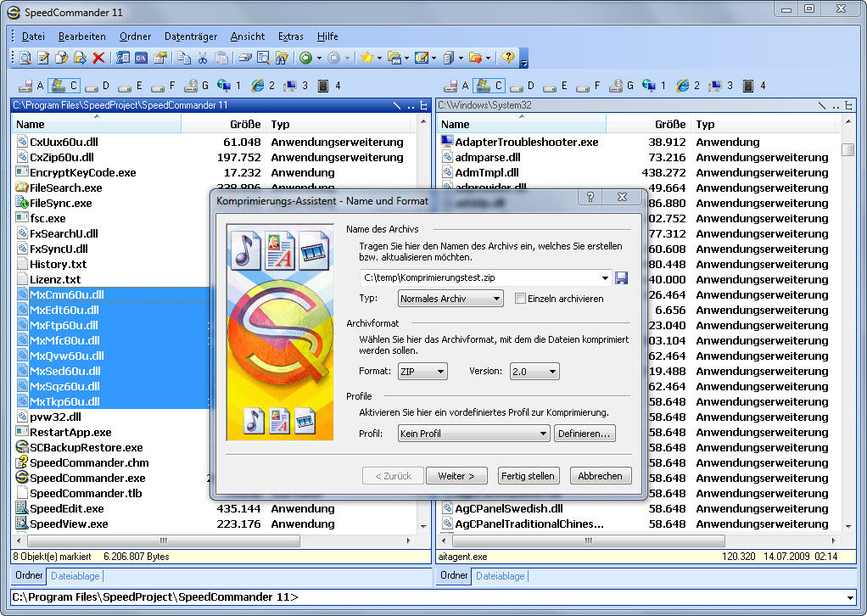Click the red X delete toolbar icon
The image size is (867, 616).
pos(98,58)
